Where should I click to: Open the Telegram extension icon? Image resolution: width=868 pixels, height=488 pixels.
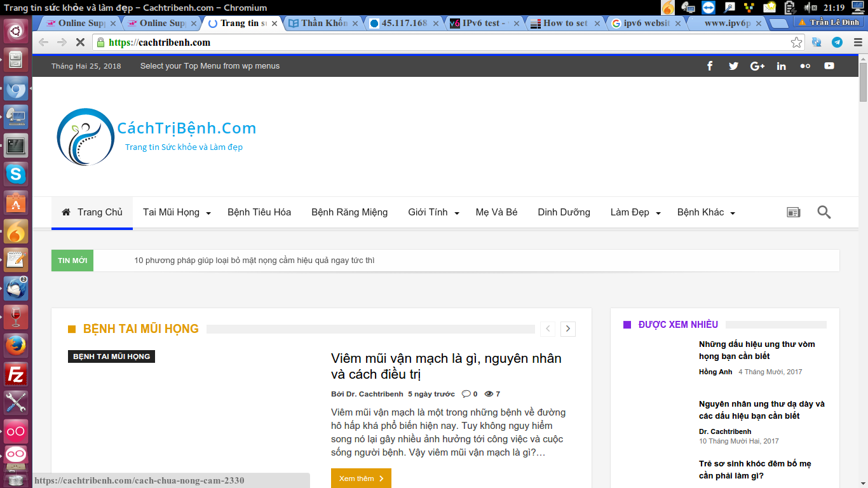click(837, 43)
